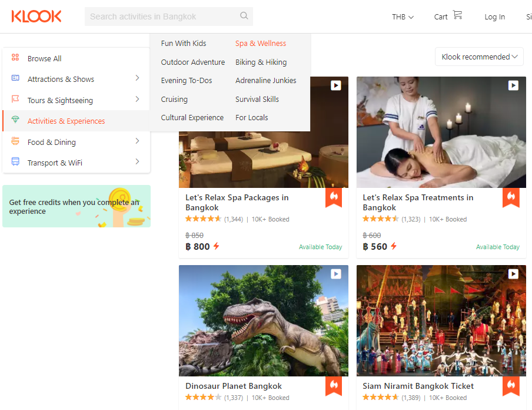Open the Dinosaur Planet T-Rex photo
Screen dimensions: 532x410
coord(263,320)
